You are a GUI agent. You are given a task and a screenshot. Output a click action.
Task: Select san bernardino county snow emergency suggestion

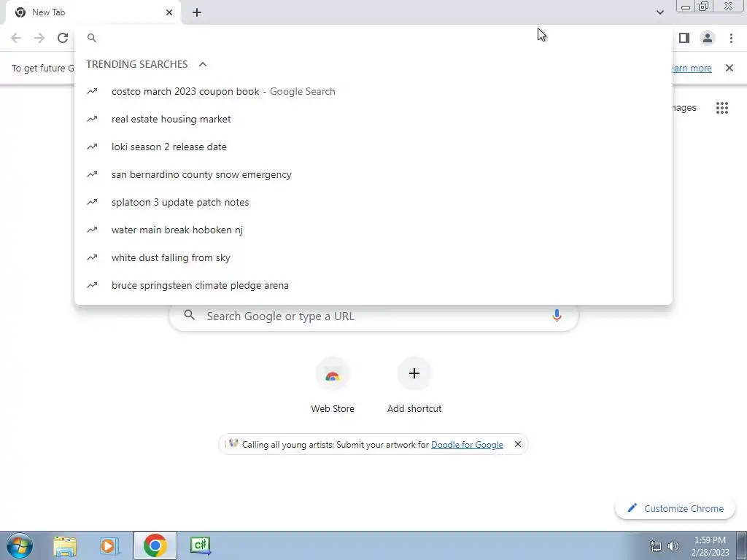(373, 174)
